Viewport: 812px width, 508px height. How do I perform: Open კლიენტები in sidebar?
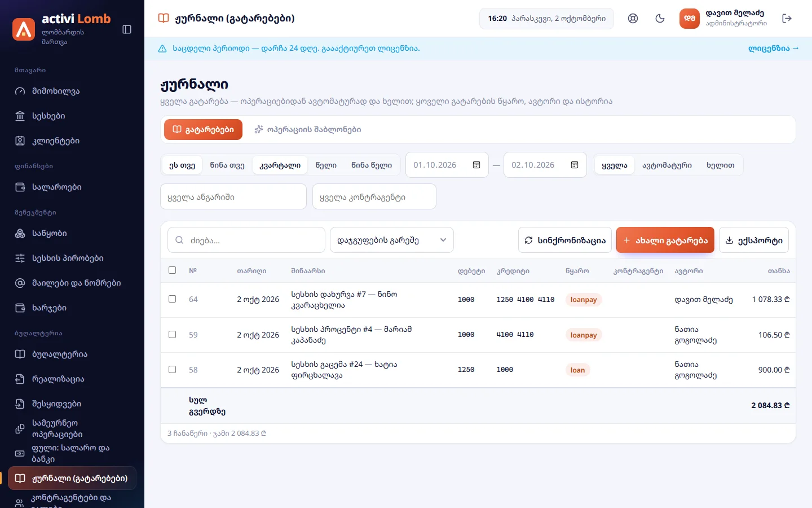click(x=72, y=141)
